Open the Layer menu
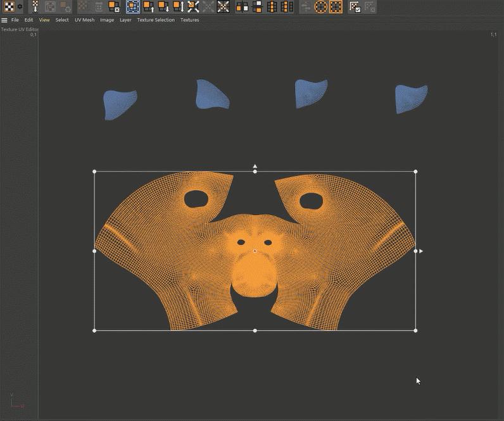The width and height of the screenshot is (504, 421). (x=125, y=20)
